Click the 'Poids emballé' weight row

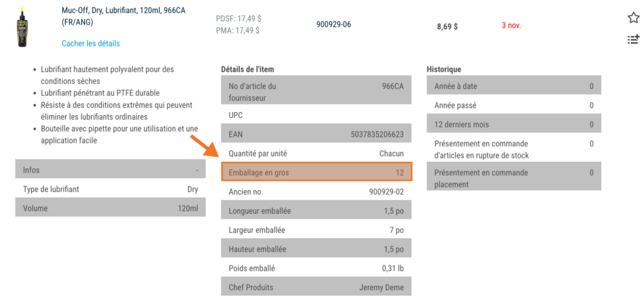coord(316,268)
